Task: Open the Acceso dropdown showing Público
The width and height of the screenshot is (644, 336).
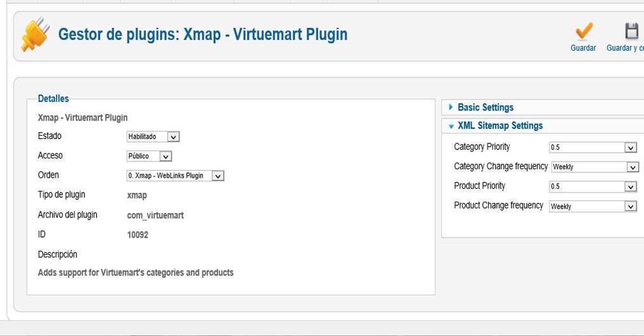Action: coord(149,156)
